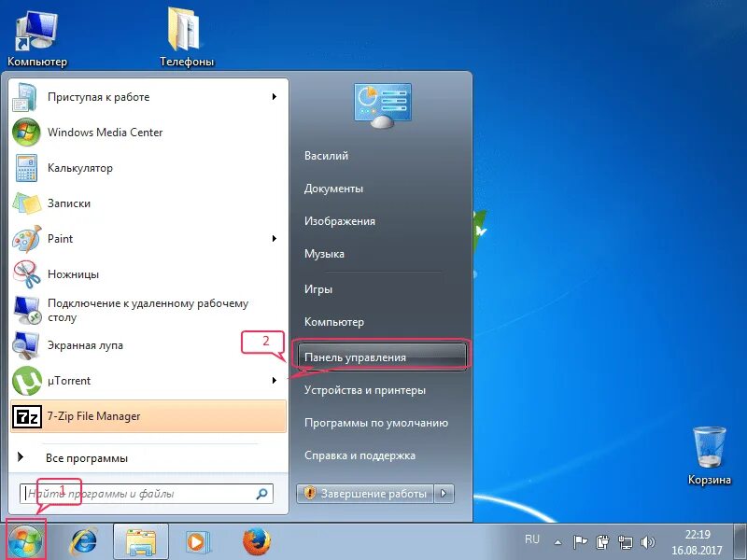Click the Калькулятор calculator icon

click(26, 168)
